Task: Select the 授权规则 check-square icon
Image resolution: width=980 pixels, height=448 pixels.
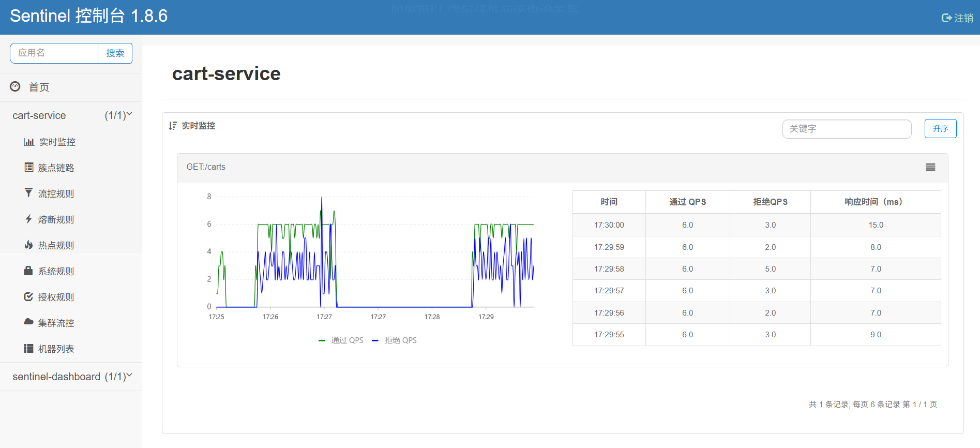Action: click(x=28, y=296)
